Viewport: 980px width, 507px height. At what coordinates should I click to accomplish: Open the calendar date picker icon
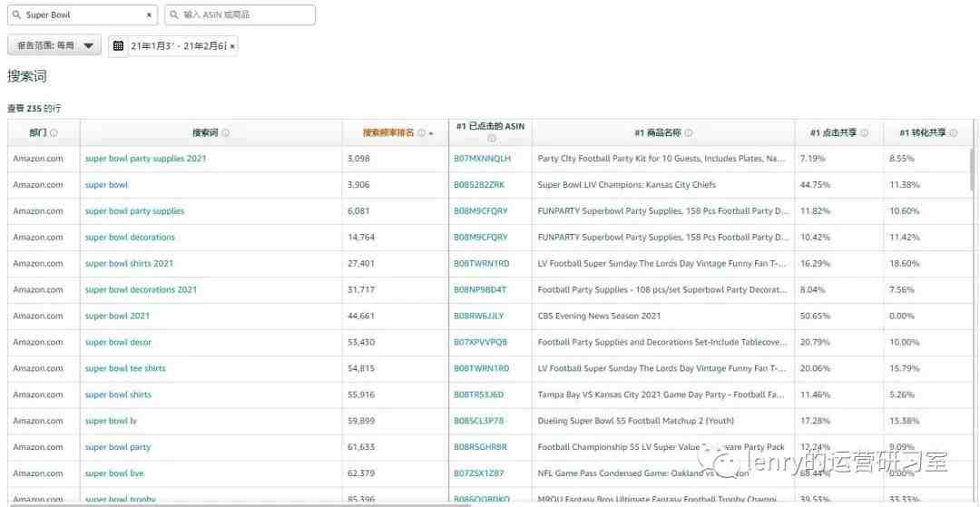[118, 45]
